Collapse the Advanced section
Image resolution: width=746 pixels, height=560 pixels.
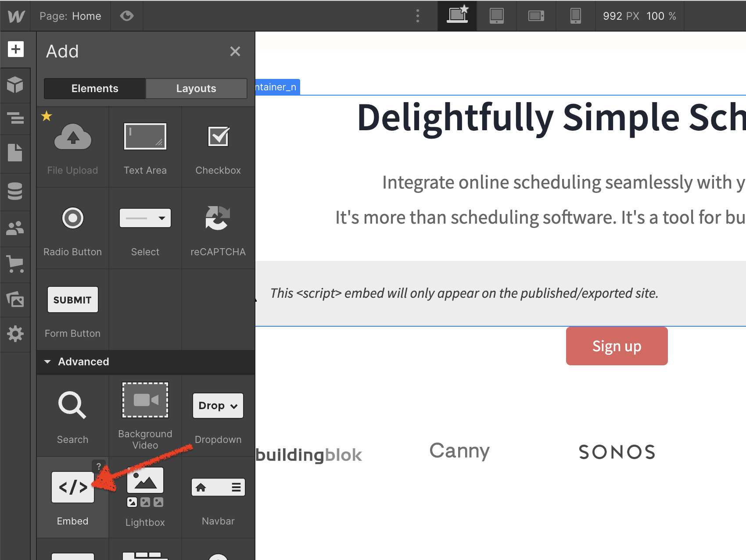145,362
